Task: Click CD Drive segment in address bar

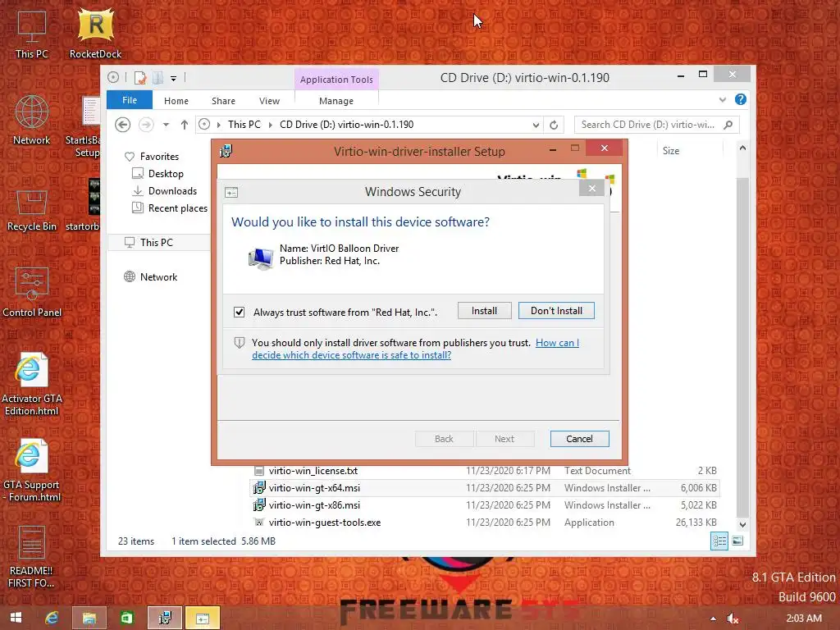Action: pos(346,125)
